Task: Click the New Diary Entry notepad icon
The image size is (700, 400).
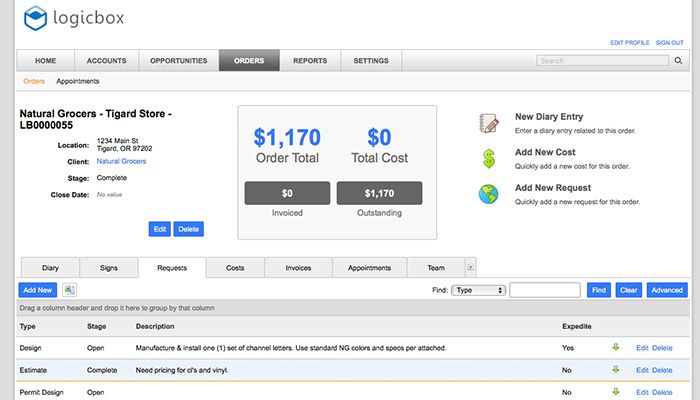Action: tap(488, 123)
